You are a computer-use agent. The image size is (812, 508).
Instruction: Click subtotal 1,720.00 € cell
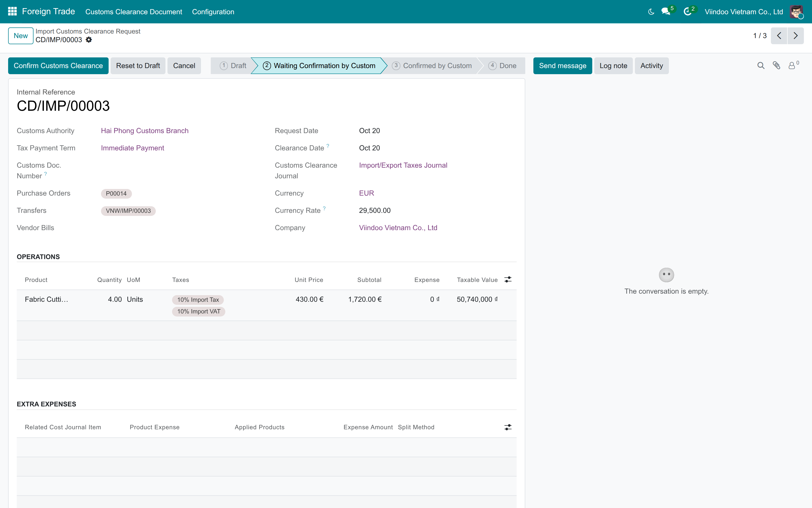[365, 299]
